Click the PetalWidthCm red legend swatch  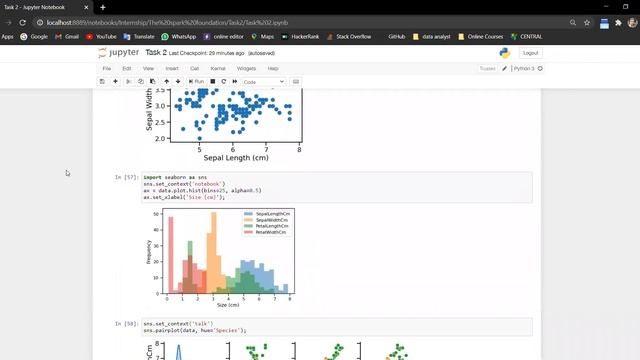248,232
